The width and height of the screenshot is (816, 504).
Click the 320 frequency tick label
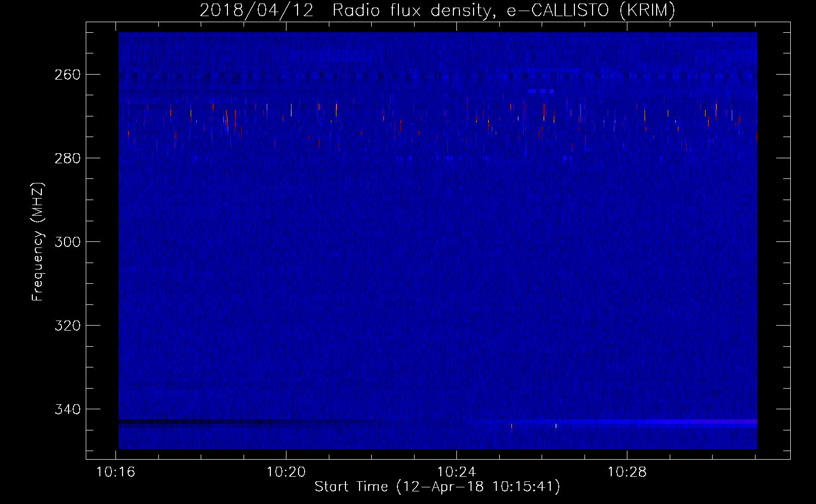coord(68,326)
